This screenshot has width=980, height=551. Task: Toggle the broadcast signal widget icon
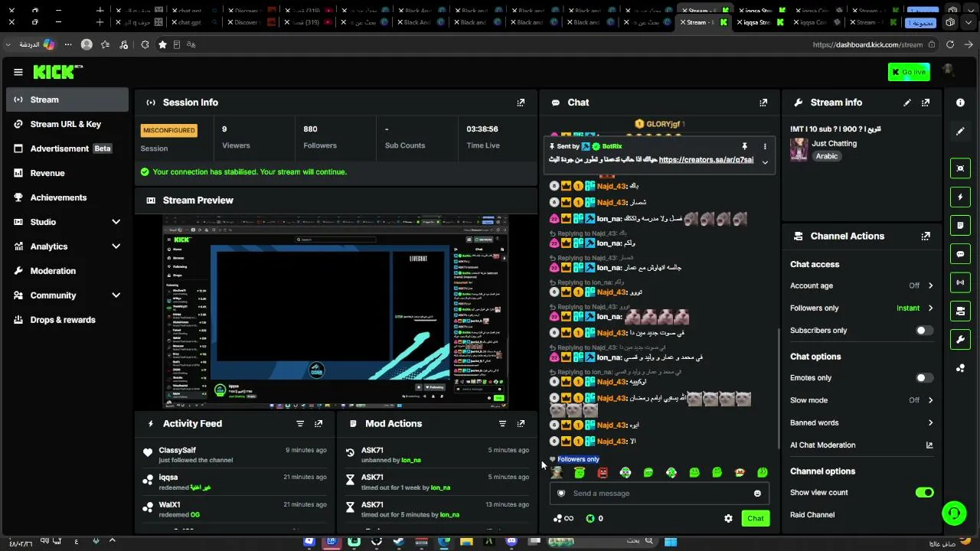[960, 282]
